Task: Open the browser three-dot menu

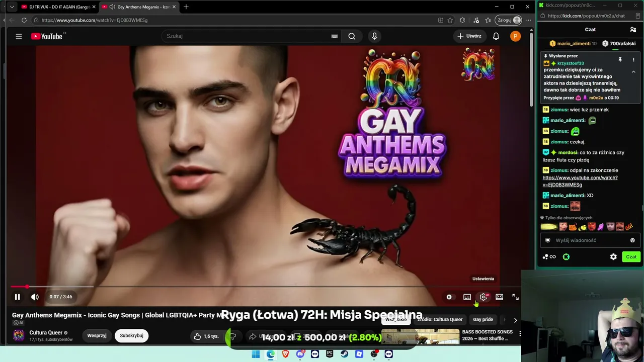Action: point(528,20)
